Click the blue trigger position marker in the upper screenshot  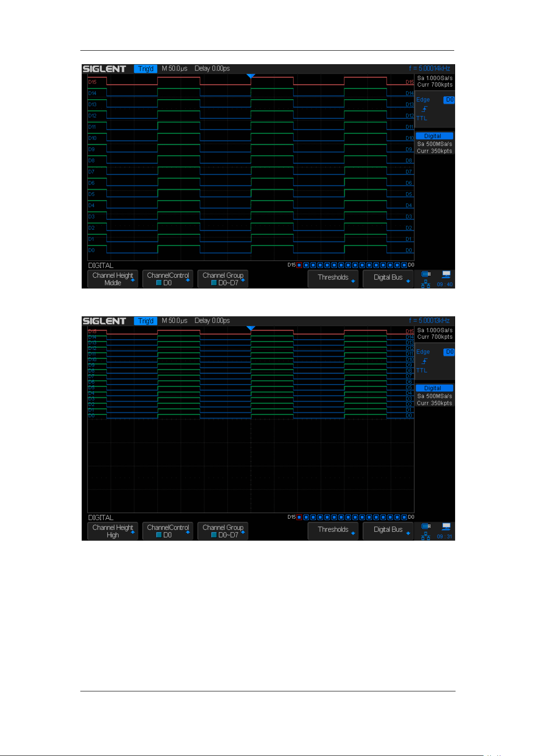251,76
